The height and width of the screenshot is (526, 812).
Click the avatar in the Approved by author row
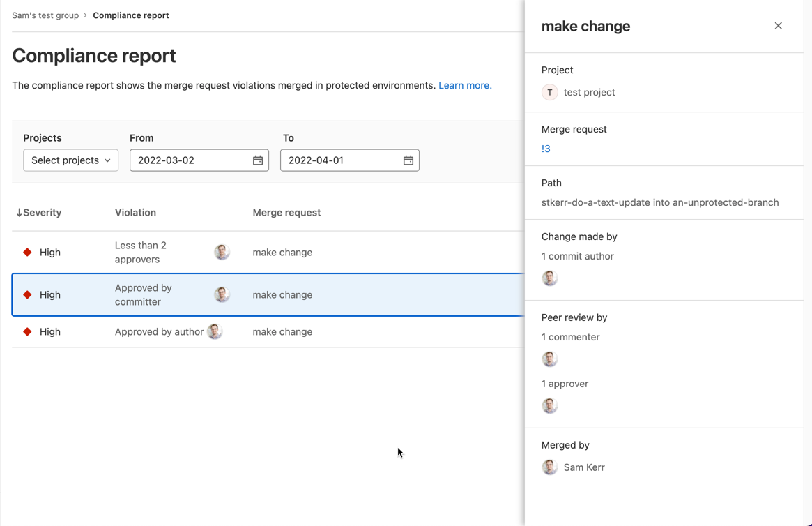pyautogui.click(x=215, y=331)
